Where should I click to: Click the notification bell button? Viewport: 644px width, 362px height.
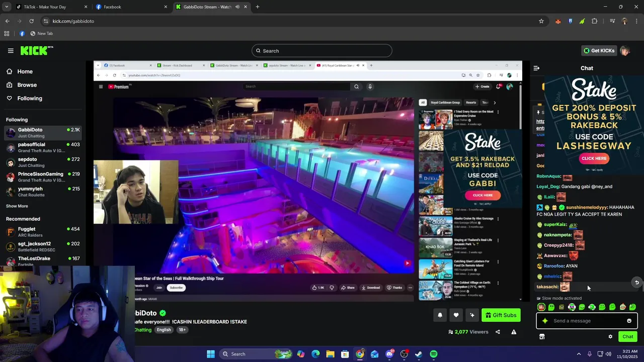pyautogui.click(x=440, y=315)
